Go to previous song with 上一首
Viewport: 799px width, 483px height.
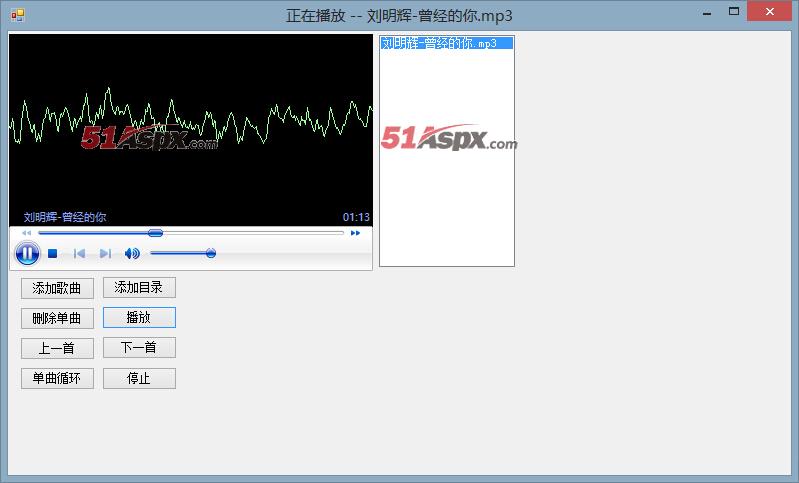[x=57, y=348]
